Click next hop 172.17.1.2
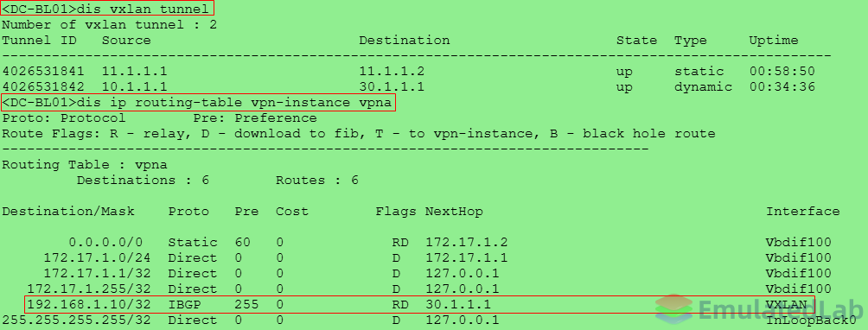Viewport: 868px width, 330px height. [x=466, y=242]
